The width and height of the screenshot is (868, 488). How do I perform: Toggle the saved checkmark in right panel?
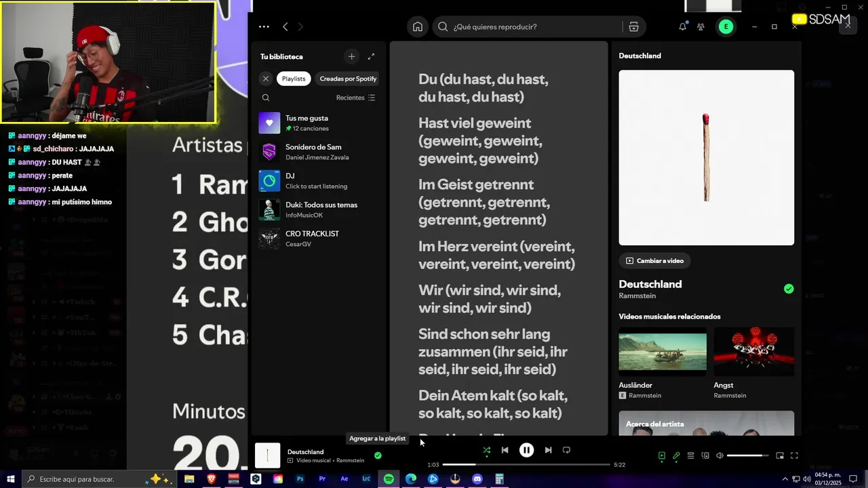coord(789,289)
